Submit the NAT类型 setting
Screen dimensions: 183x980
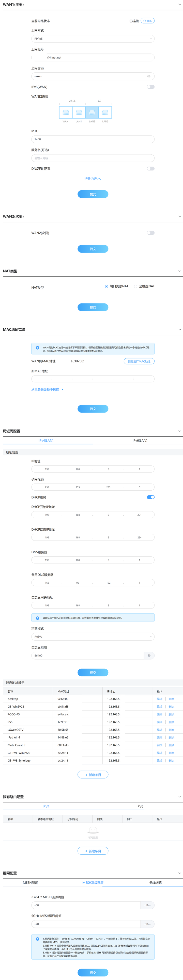click(93, 307)
